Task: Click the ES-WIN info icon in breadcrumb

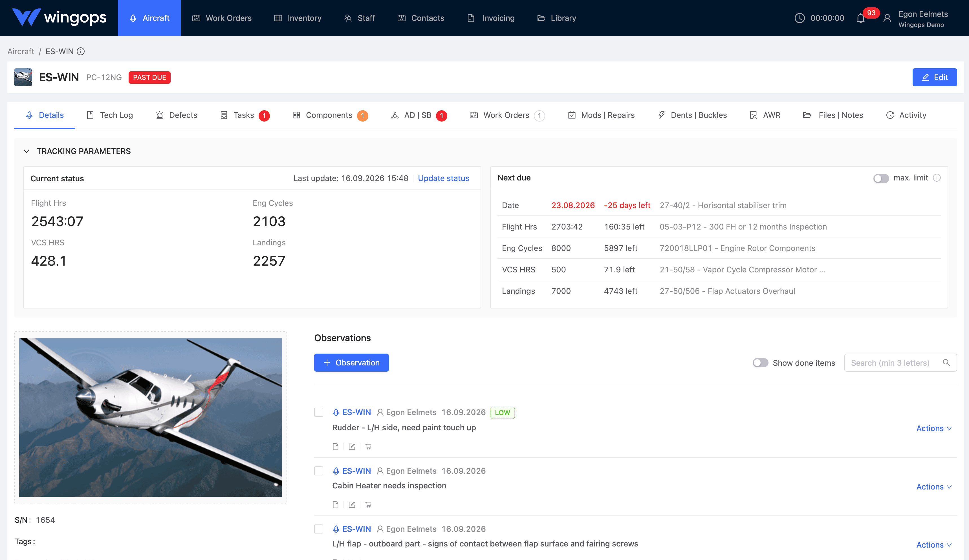Action: 80,51
